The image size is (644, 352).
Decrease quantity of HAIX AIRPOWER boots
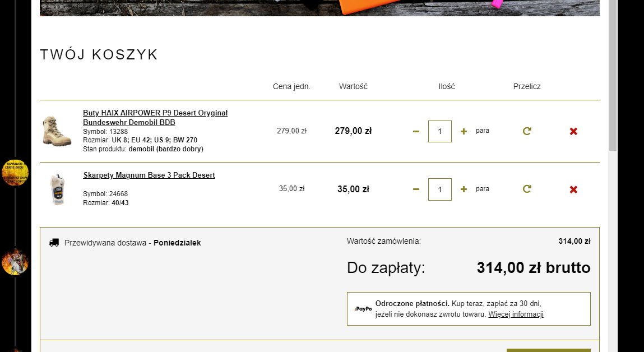[416, 131]
